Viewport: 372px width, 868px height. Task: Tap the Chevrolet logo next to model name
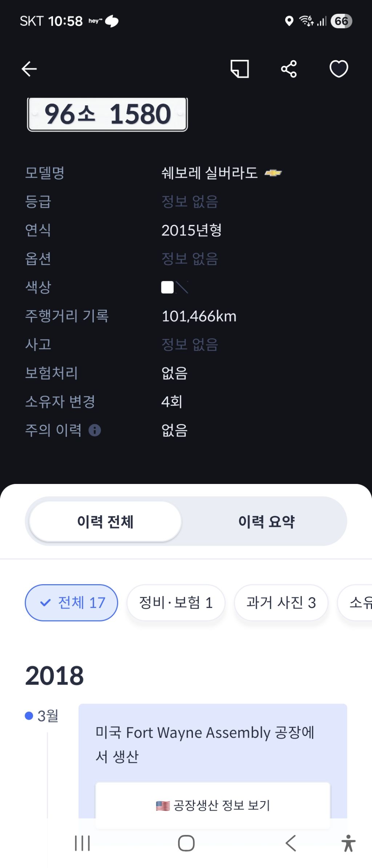point(273,173)
